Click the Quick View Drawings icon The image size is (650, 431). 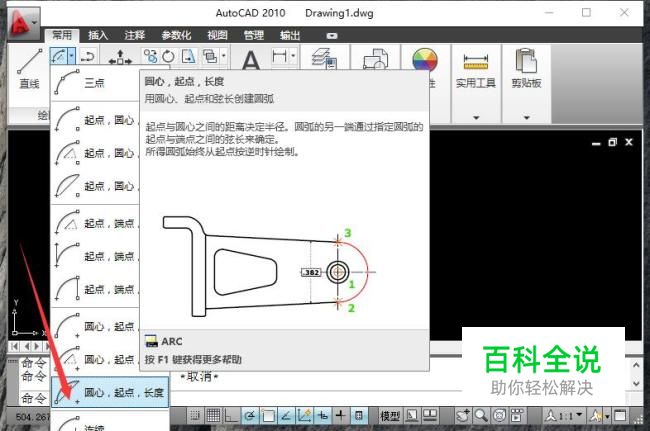click(429, 415)
